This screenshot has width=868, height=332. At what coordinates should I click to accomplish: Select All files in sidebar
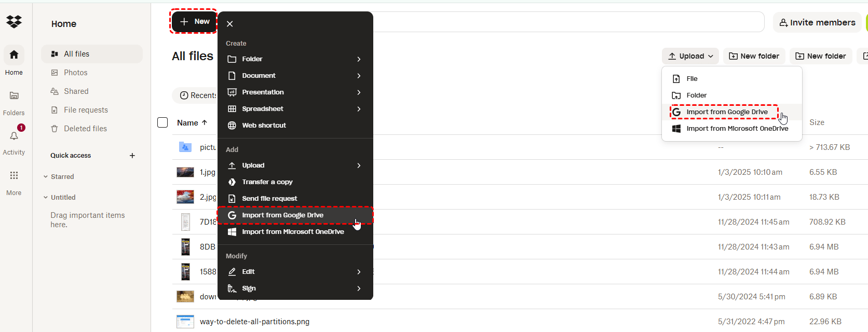point(92,54)
